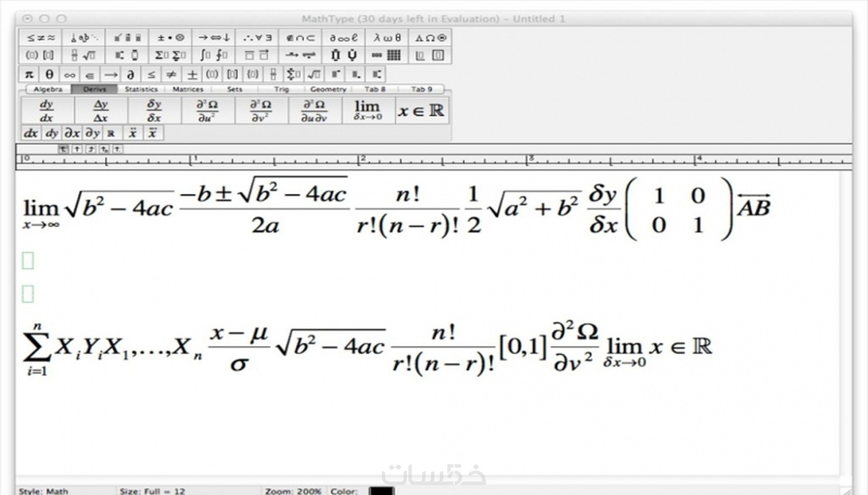This screenshot has height=495, width=868.
Task: Open the set theory symbols palette (∉∩⊂)
Action: pos(301,38)
